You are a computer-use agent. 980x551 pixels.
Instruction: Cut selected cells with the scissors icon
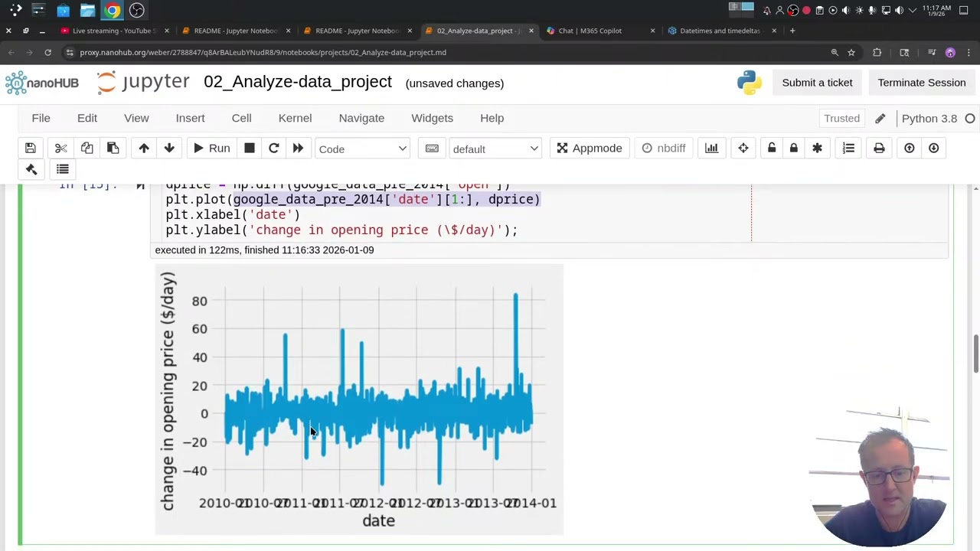(x=61, y=148)
